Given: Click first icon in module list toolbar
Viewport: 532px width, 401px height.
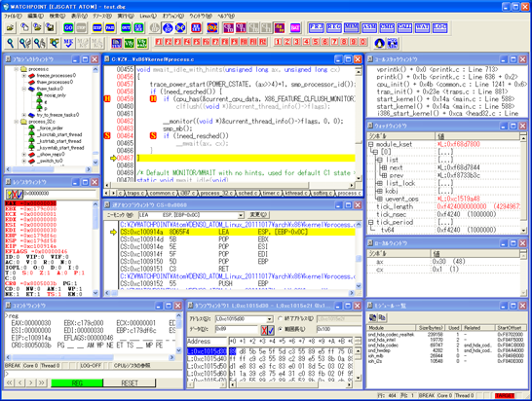Looking at the screenshot, I should coord(373,317).
